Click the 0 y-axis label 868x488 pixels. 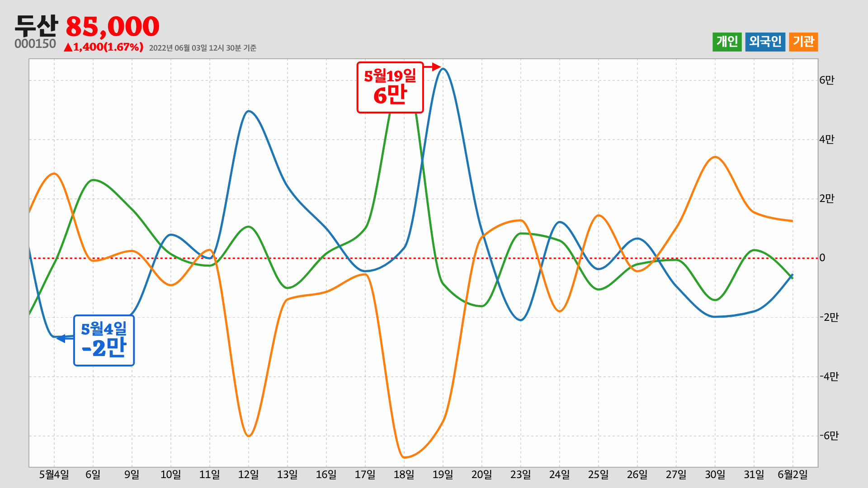pyautogui.click(x=822, y=258)
